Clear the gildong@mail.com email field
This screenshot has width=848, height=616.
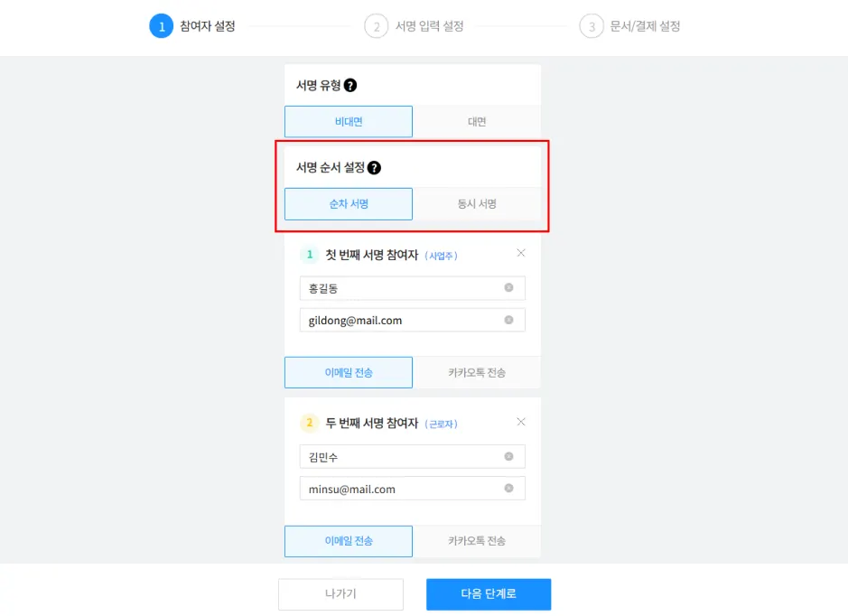[509, 320]
